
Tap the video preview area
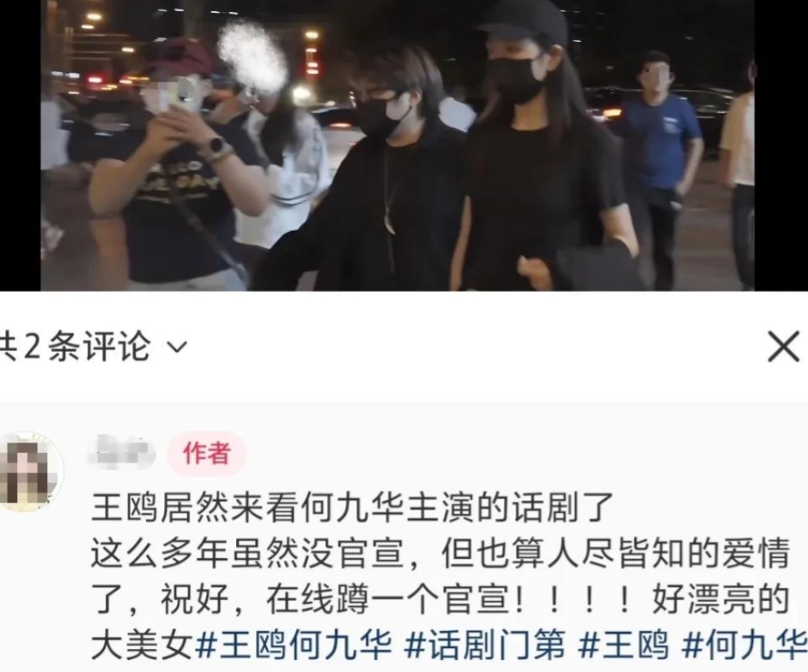pos(398,145)
